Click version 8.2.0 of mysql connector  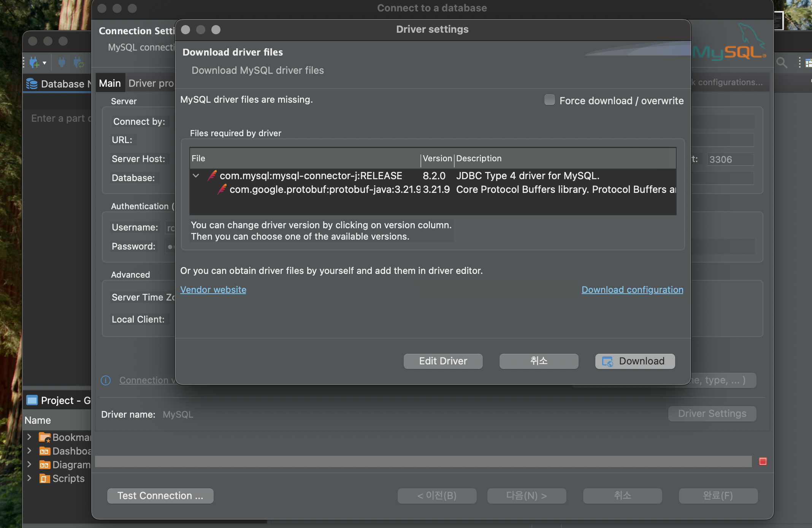coord(434,176)
